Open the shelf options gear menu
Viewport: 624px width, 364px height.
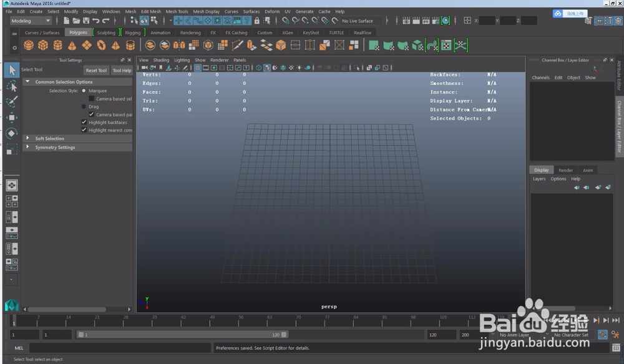[x=15, y=48]
